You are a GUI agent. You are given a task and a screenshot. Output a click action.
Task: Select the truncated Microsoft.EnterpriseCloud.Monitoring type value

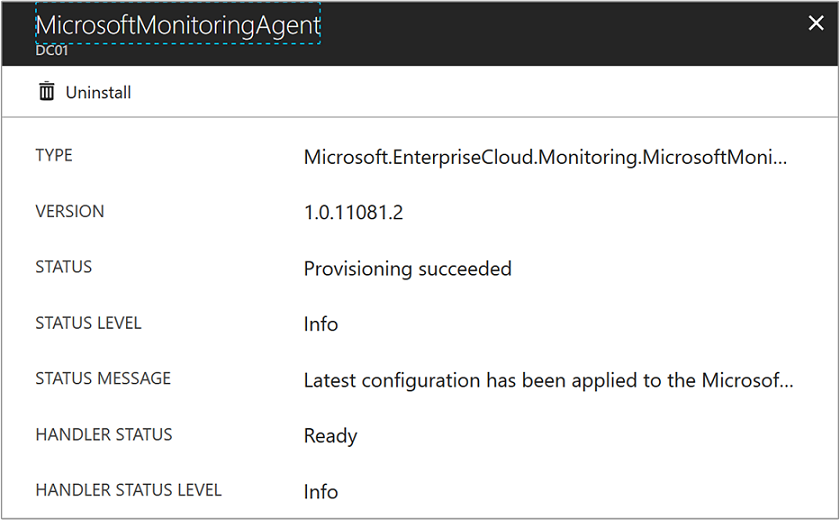[545, 157]
